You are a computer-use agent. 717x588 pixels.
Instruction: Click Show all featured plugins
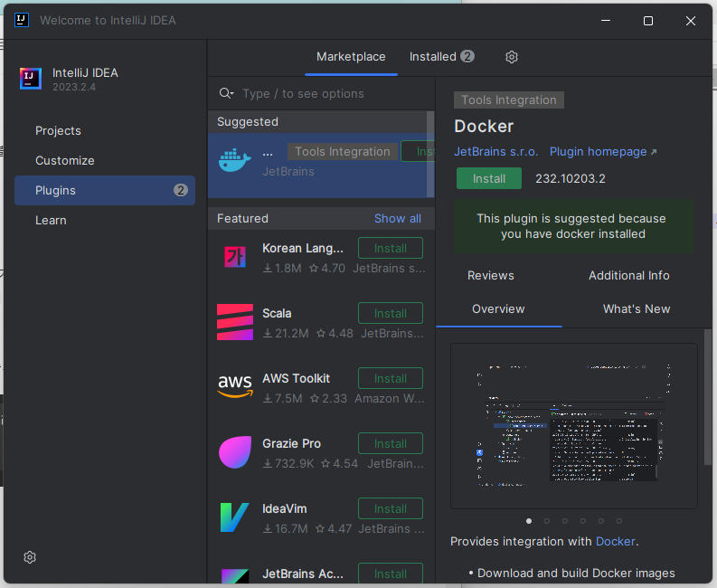(397, 219)
